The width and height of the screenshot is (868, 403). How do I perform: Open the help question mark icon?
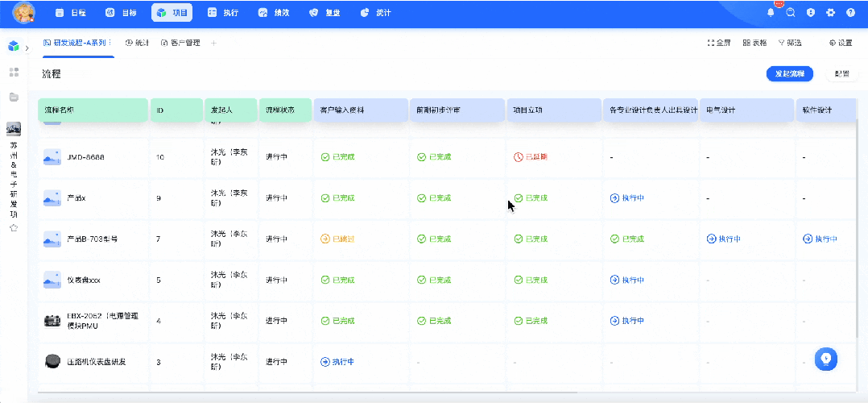pos(850,12)
